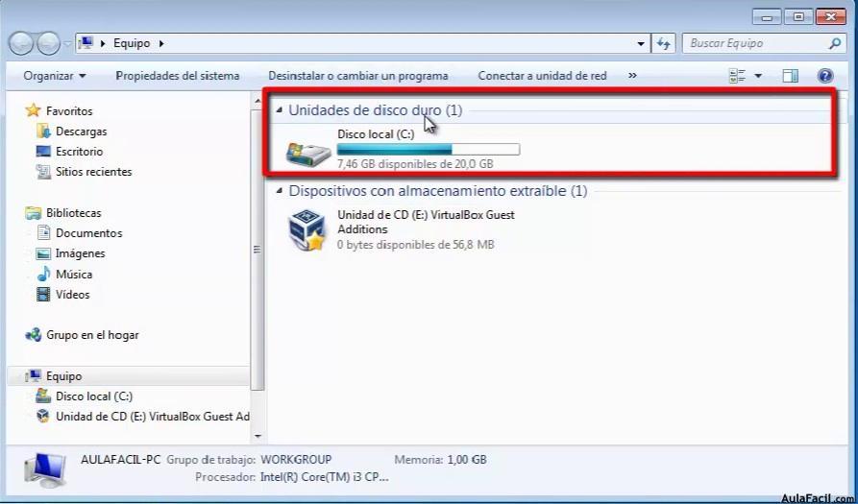Click navigation pane splitter grip handle
The image size is (858, 504).
(x=257, y=250)
